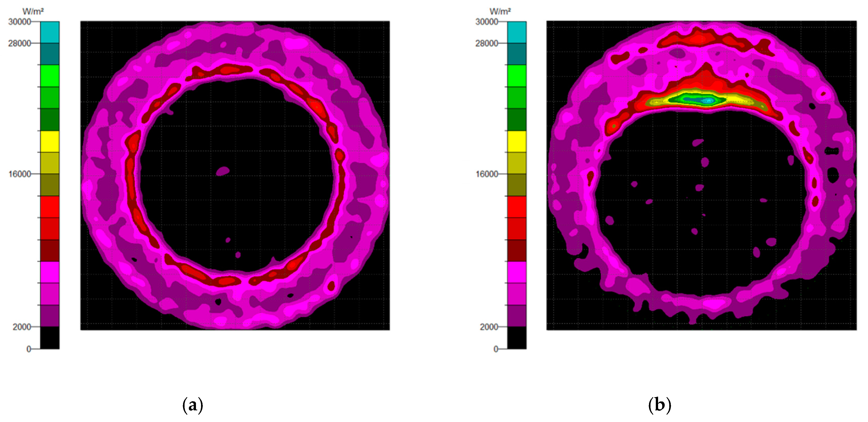The image size is (868, 422).
Task: Click the bright green swatch in plot (a) scale
Action: pyautogui.click(x=50, y=76)
